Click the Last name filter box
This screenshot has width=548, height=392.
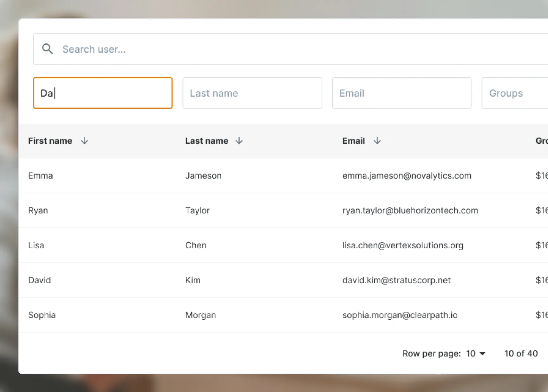tap(252, 93)
